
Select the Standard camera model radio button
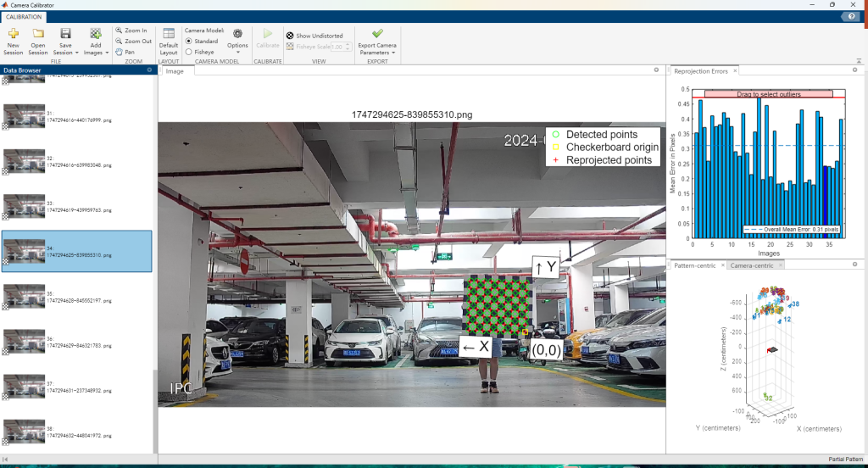point(189,41)
